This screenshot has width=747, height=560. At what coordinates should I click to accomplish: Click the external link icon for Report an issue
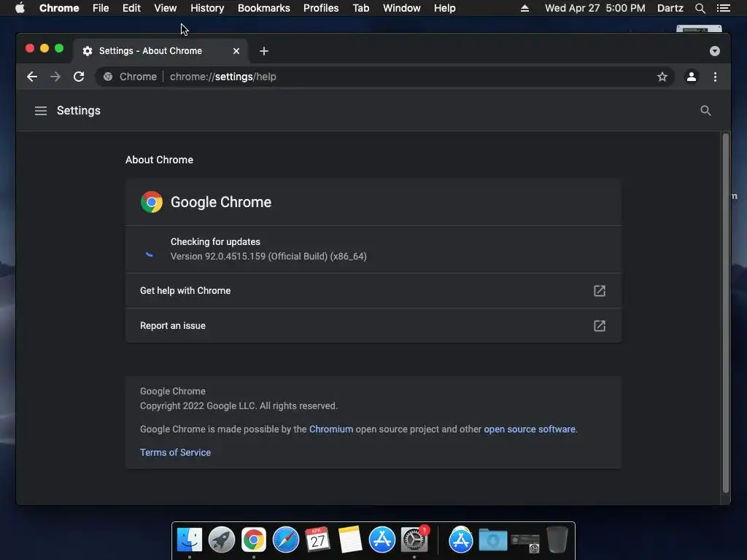pos(600,326)
